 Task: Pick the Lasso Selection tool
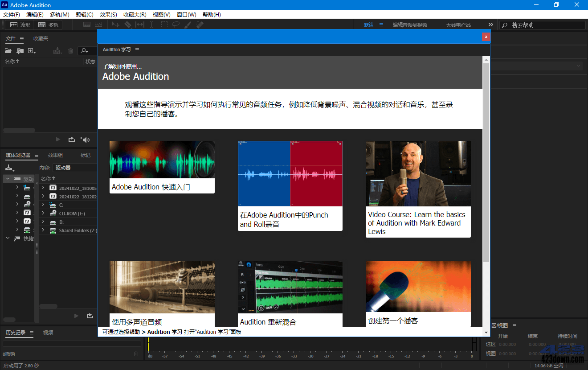coord(176,25)
